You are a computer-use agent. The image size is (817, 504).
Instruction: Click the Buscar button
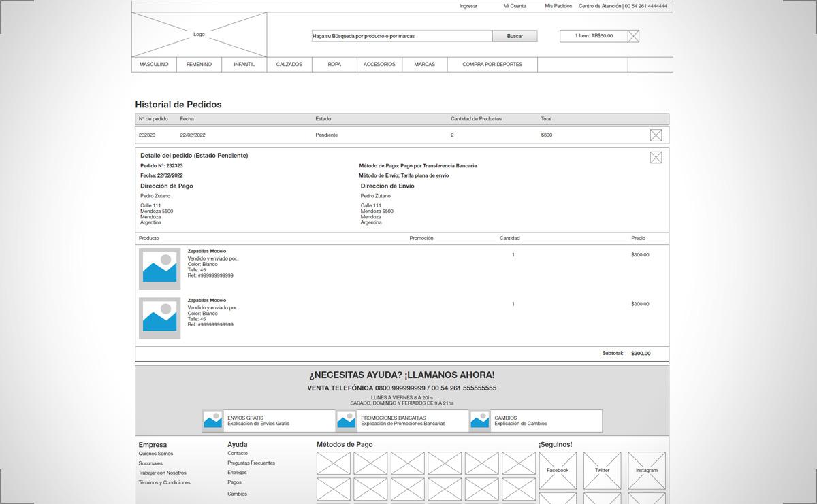(515, 36)
